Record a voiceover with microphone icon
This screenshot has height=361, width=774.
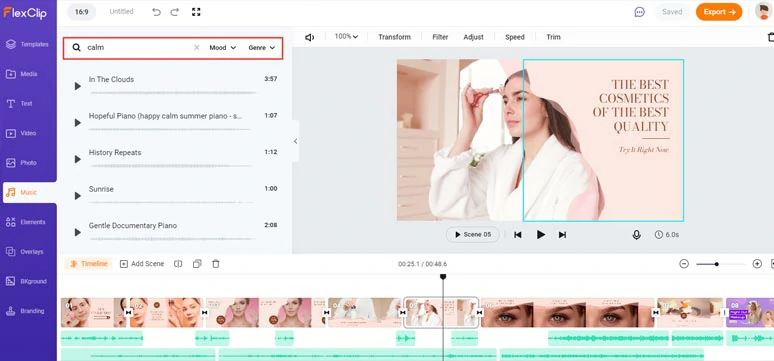(x=637, y=235)
